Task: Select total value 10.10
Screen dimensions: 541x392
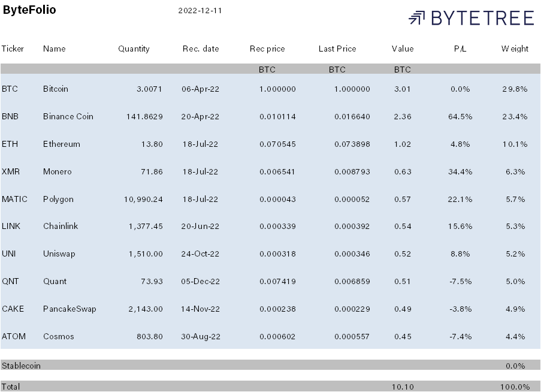Action: (x=403, y=387)
